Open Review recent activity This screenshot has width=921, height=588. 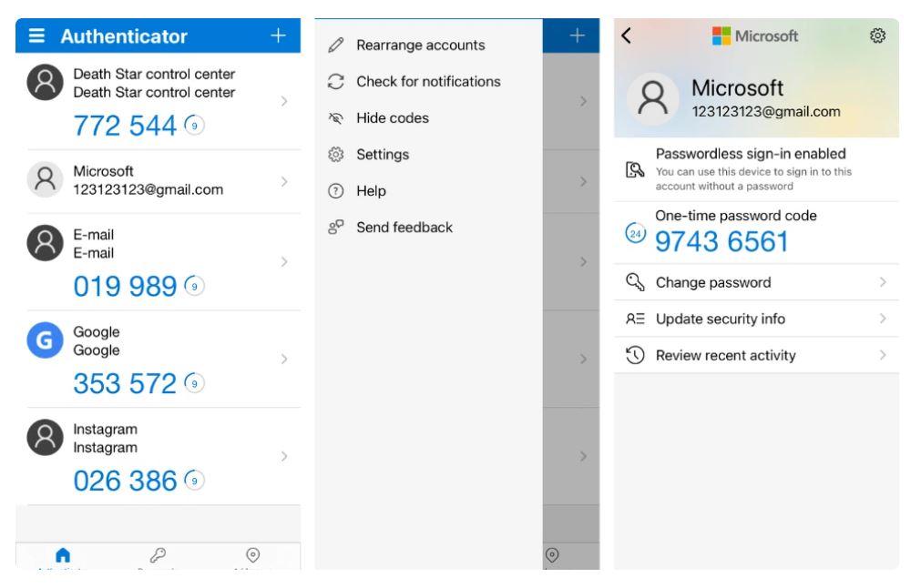click(x=756, y=355)
